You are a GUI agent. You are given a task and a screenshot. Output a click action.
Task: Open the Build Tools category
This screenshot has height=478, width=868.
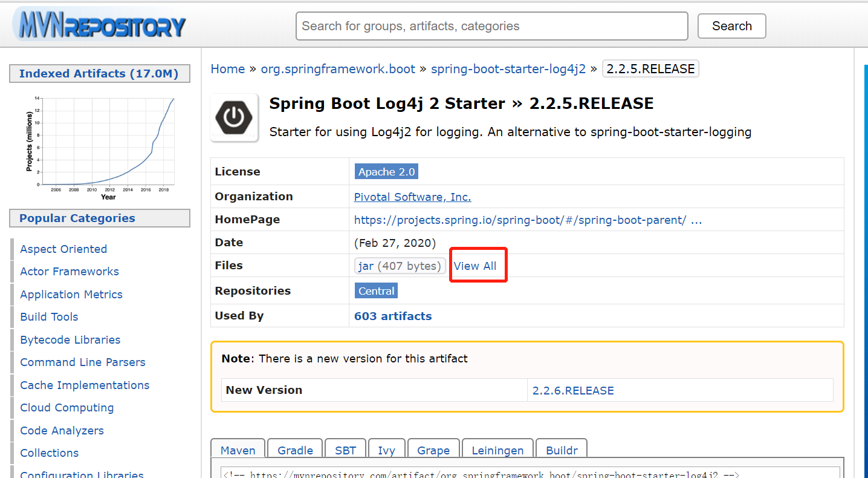tap(49, 317)
